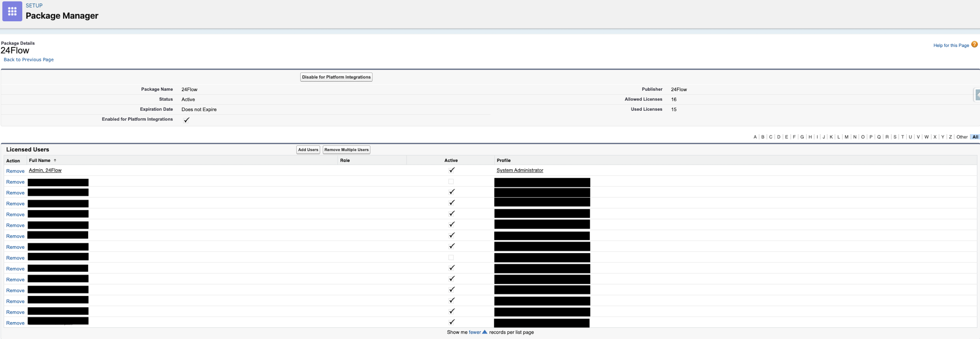Open the Help for this Page question icon
This screenshot has height=339, width=980.
click(x=974, y=45)
